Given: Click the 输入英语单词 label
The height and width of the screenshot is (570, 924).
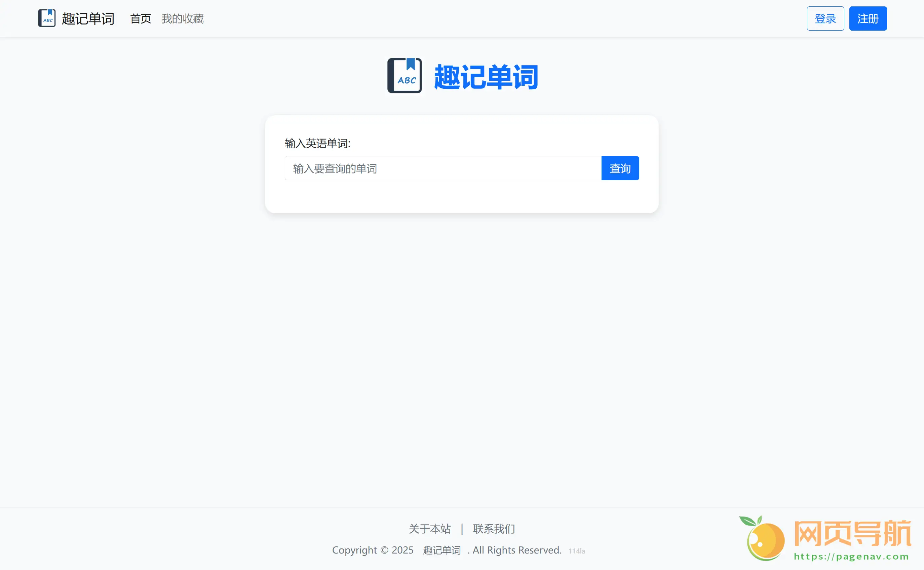Looking at the screenshot, I should (x=318, y=143).
